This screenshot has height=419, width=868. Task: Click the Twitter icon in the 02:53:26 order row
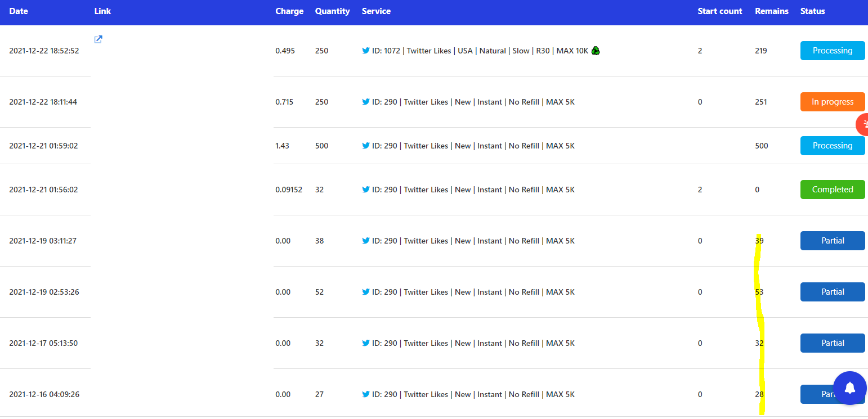coord(366,292)
